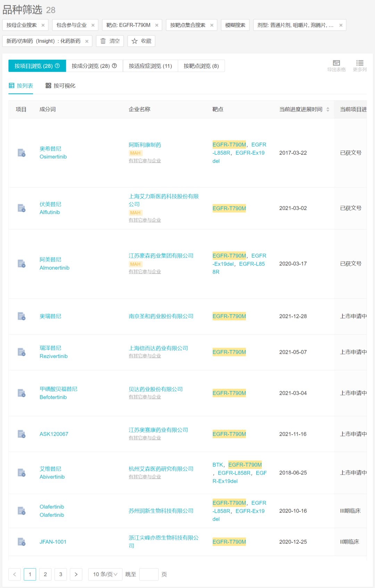This screenshot has width=375, height=588.
Task: Click MAH badge under 阿斯利康制药
Action: tap(135, 153)
